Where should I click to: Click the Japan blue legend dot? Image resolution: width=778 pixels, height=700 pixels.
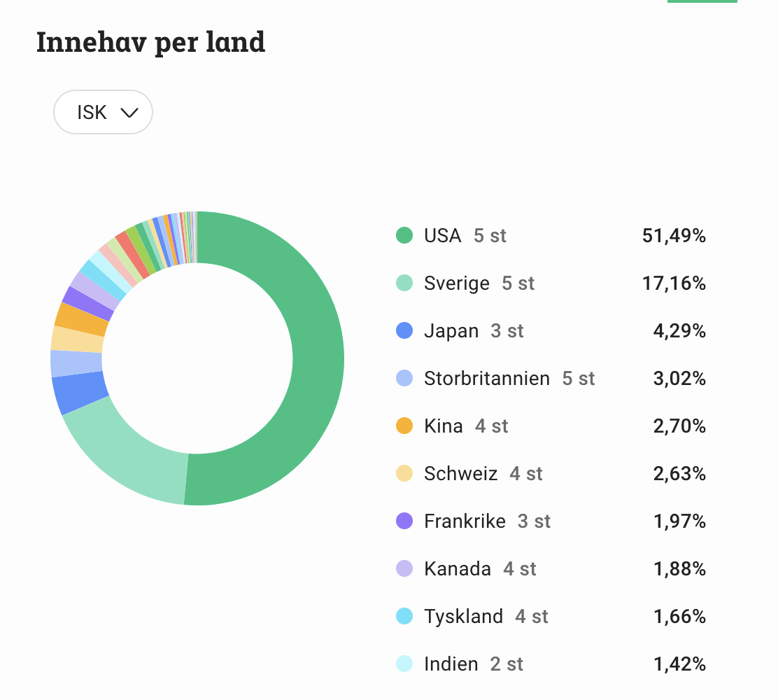click(404, 331)
